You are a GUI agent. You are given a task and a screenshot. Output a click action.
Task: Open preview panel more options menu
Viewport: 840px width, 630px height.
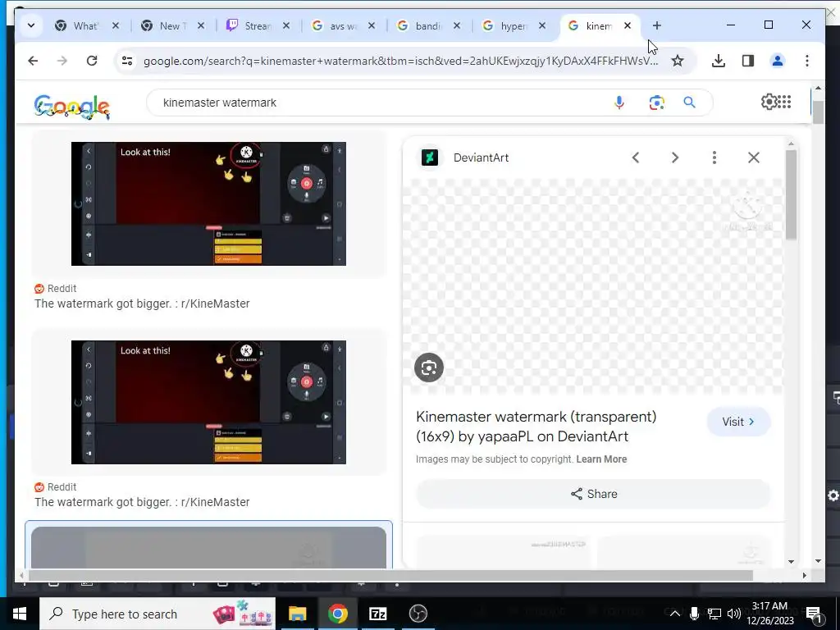coord(714,157)
